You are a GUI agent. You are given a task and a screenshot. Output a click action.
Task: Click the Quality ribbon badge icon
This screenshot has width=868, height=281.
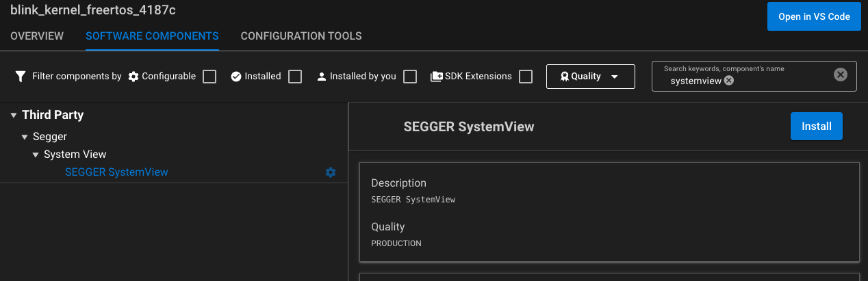(563, 77)
